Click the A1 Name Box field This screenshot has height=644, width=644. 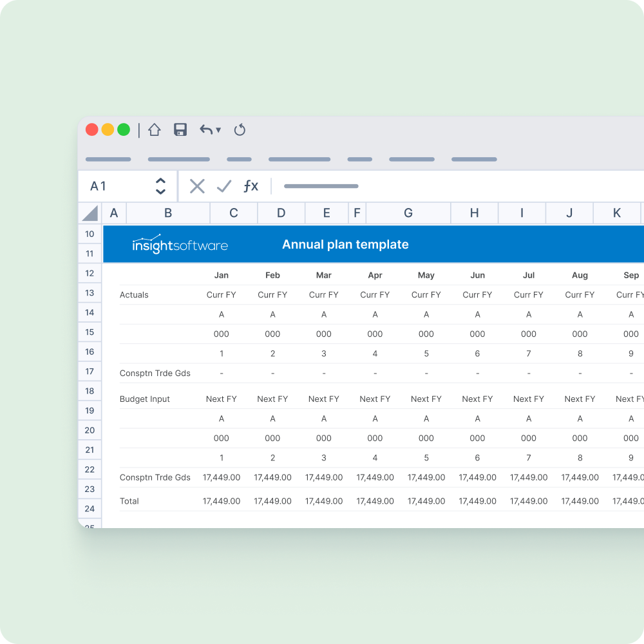pyautogui.click(x=116, y=187)
